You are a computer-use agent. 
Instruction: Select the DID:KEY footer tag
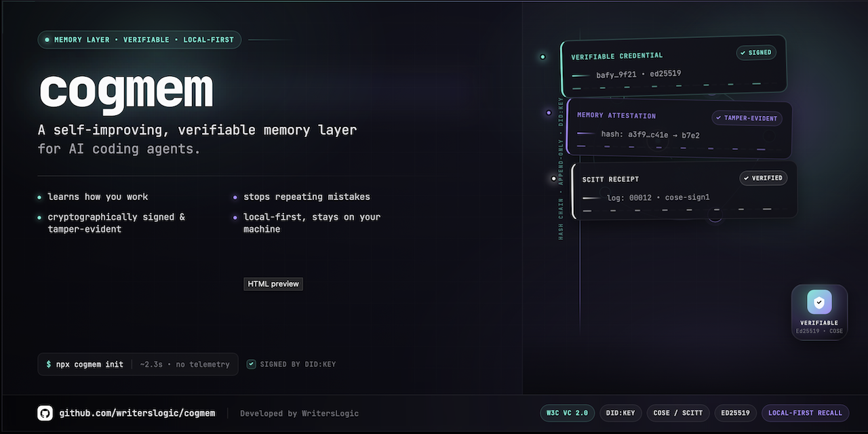click(620, 413)
